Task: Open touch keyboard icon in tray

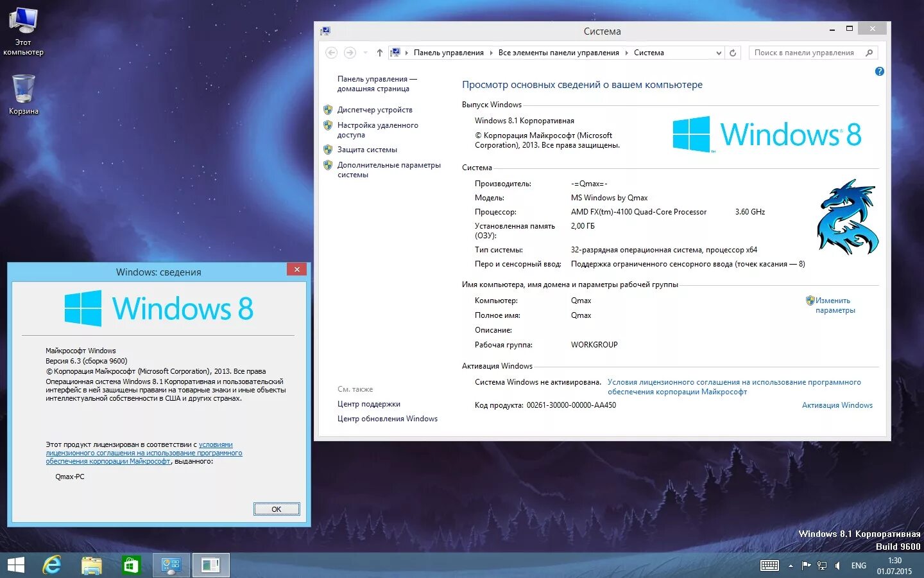Action: point(769,566)
